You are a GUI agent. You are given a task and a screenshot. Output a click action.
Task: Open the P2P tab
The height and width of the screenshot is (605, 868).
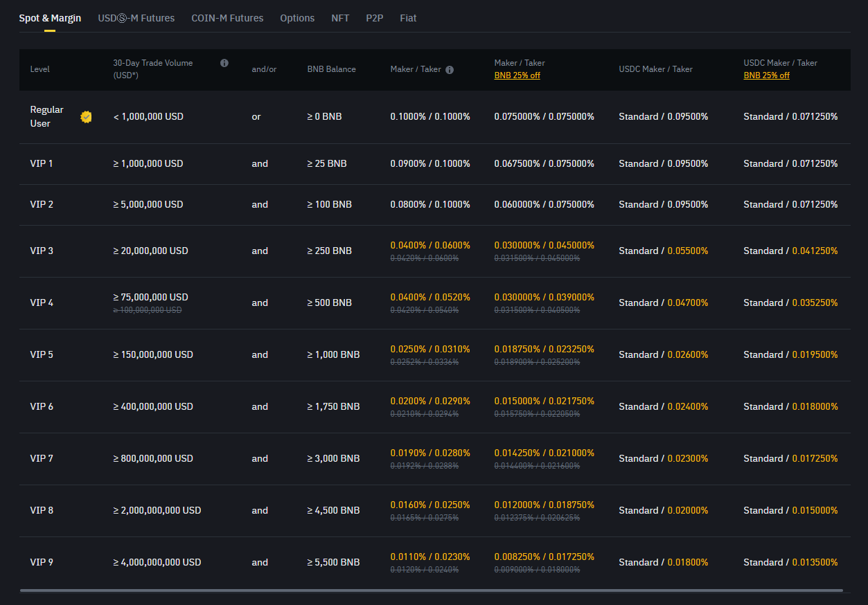pyautogui.click(x=375, y=18)
